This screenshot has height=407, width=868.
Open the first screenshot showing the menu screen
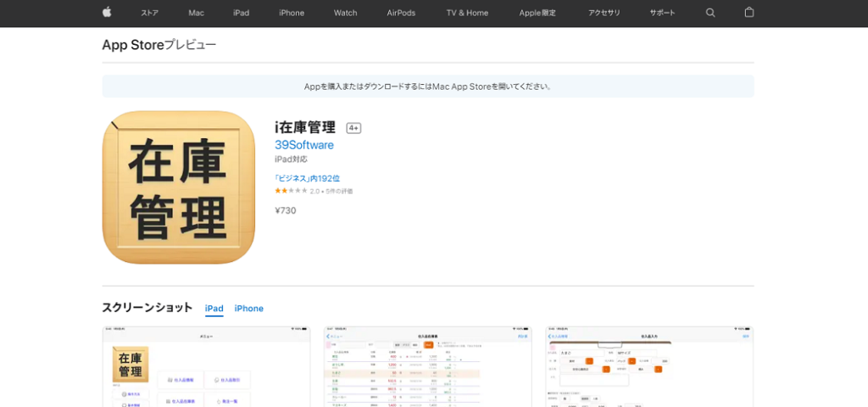coord(207,366)
